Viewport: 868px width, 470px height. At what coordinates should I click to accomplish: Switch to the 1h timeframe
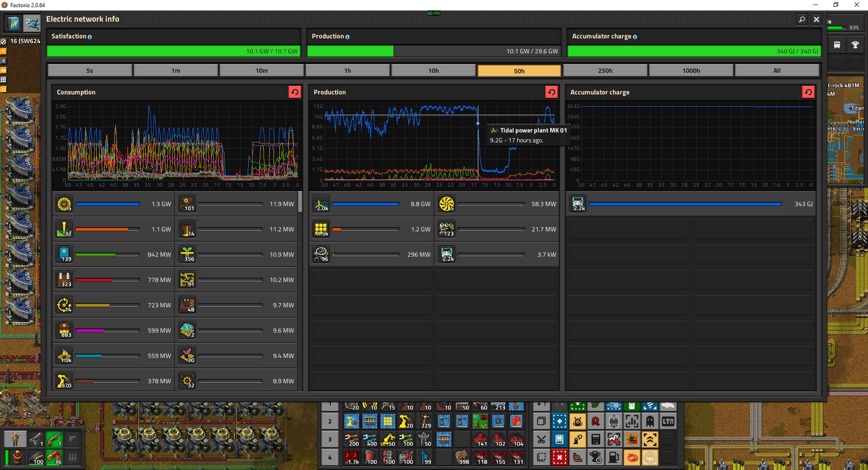[347, 70]
